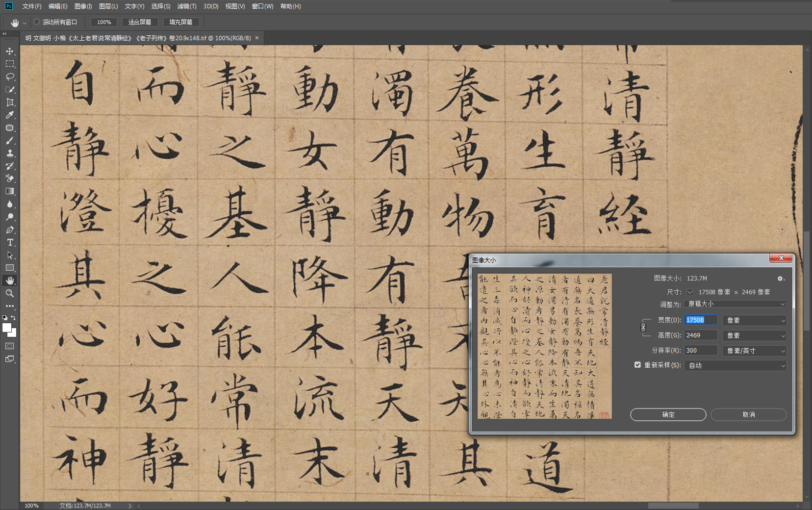
Task: Open the 文字(Y) menu
Action: tap(134, 6)
